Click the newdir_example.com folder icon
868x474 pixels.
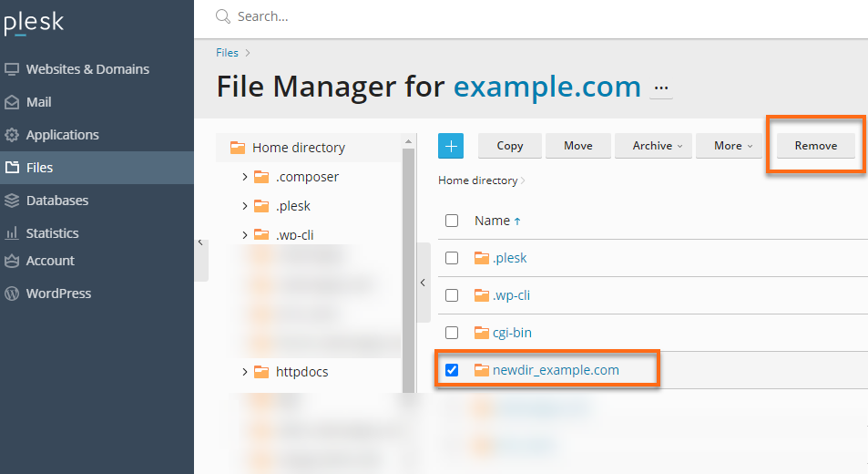click(x=482, y=370)
